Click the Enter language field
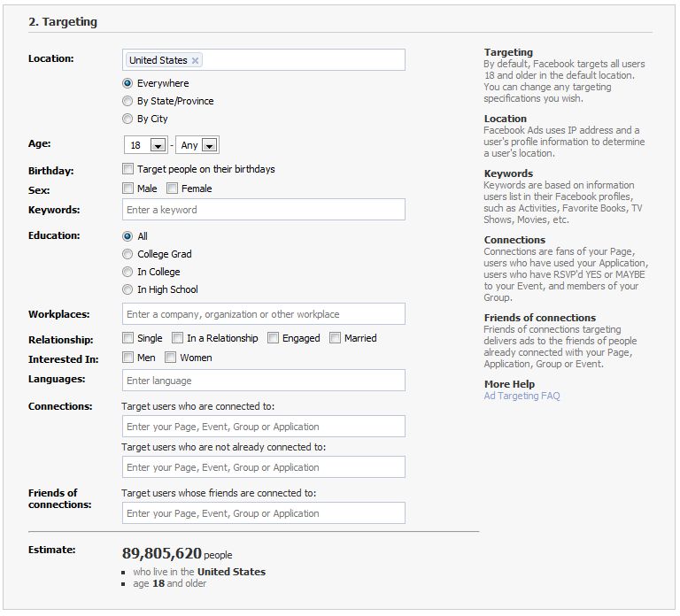Screen dimensions: 680x616 [263, 381]
